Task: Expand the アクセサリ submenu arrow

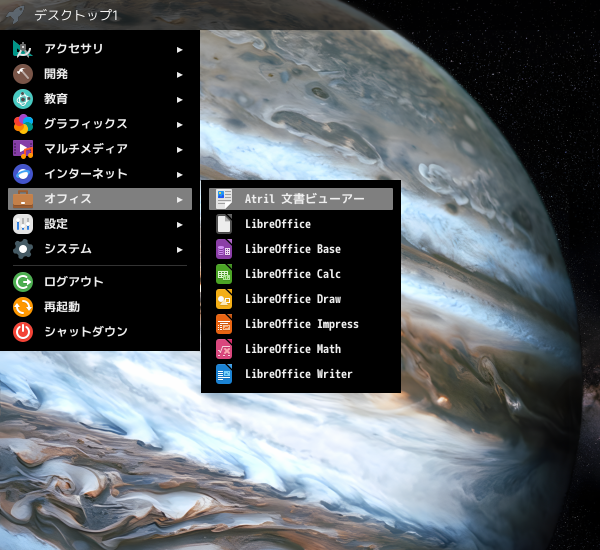Action: [x=179, y=49]
